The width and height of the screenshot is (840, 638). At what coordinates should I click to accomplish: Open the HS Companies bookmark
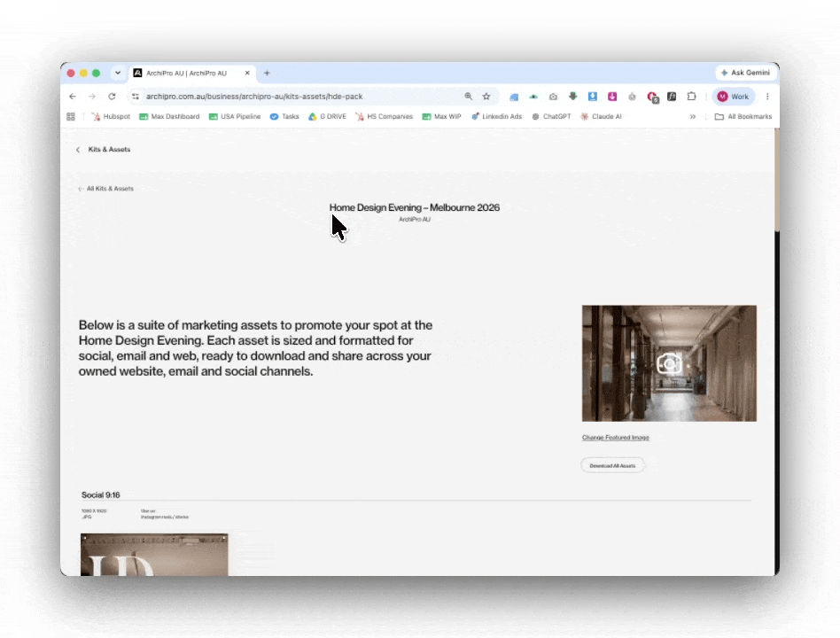384,116
